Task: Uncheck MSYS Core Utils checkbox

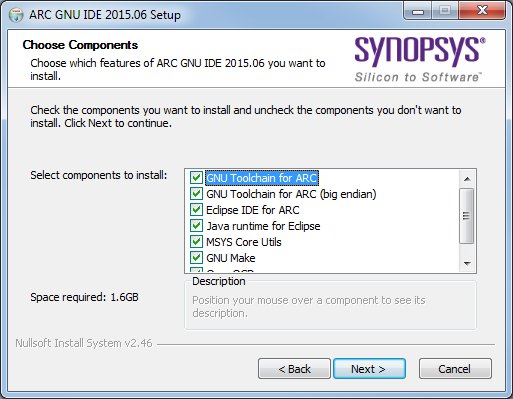Action: click(196, 242)
